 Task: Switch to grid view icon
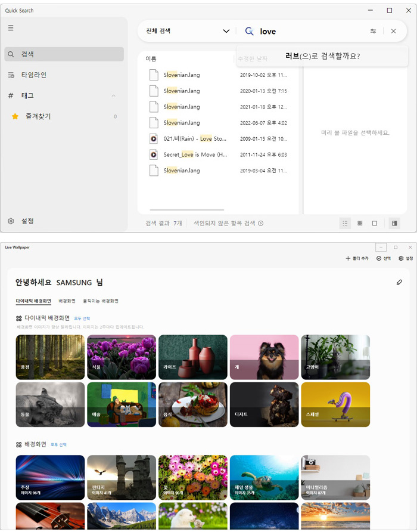pos(360,223)
